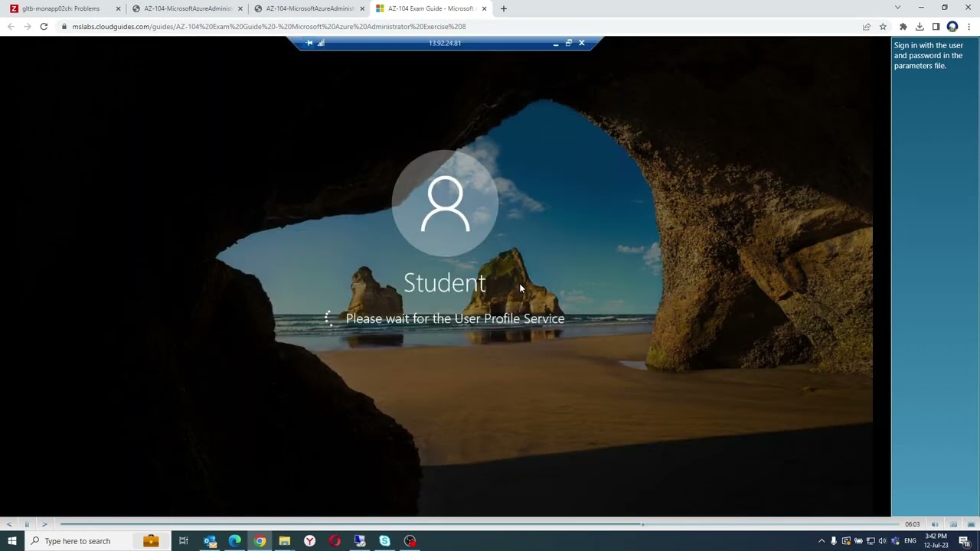Open Google Chrome from taskbar
The image size is (980, 551).
[260, 541]
